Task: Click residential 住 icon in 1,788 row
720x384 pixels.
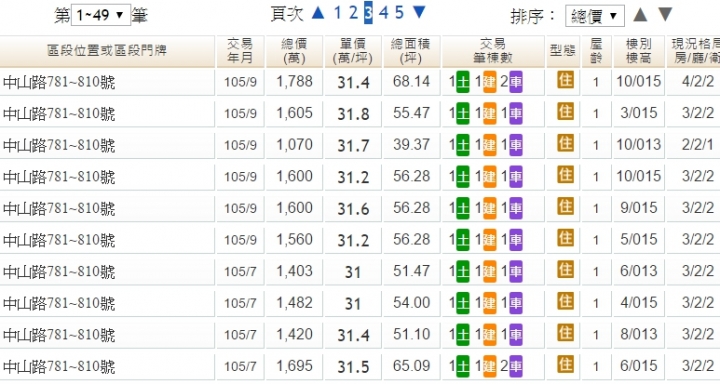Action: (565, 80)
